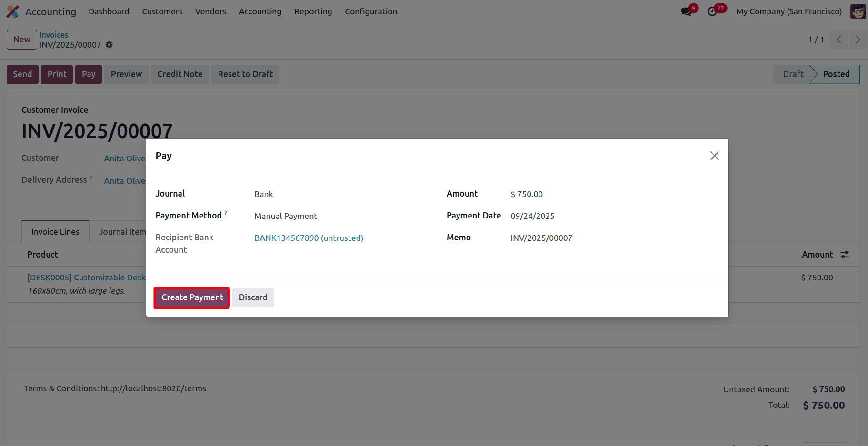
Task: Open column settings icon next to Amount
Action: 845,255
